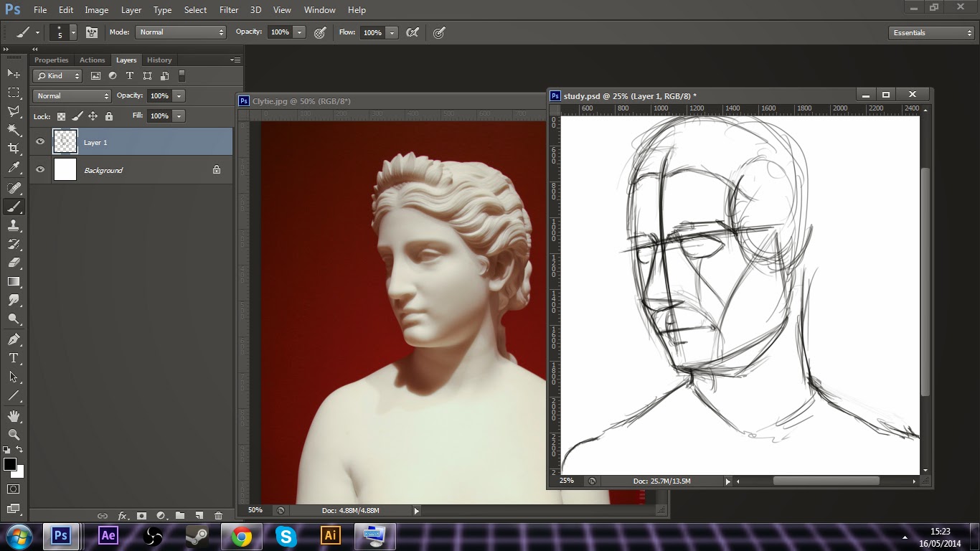980x551 pixels.
Task: Toggle adjustment layer filter
Action: [x=113, y=76]
